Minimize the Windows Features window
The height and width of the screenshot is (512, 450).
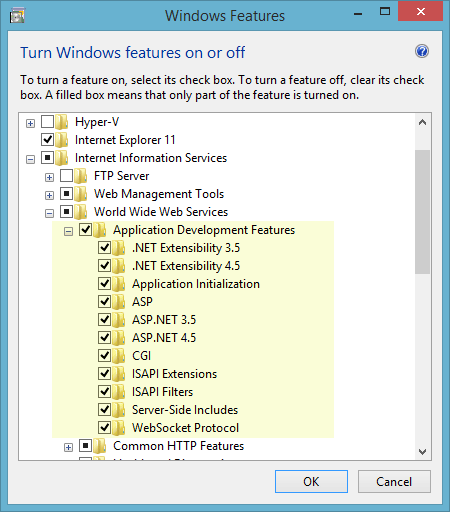click(x=358, y=13)
